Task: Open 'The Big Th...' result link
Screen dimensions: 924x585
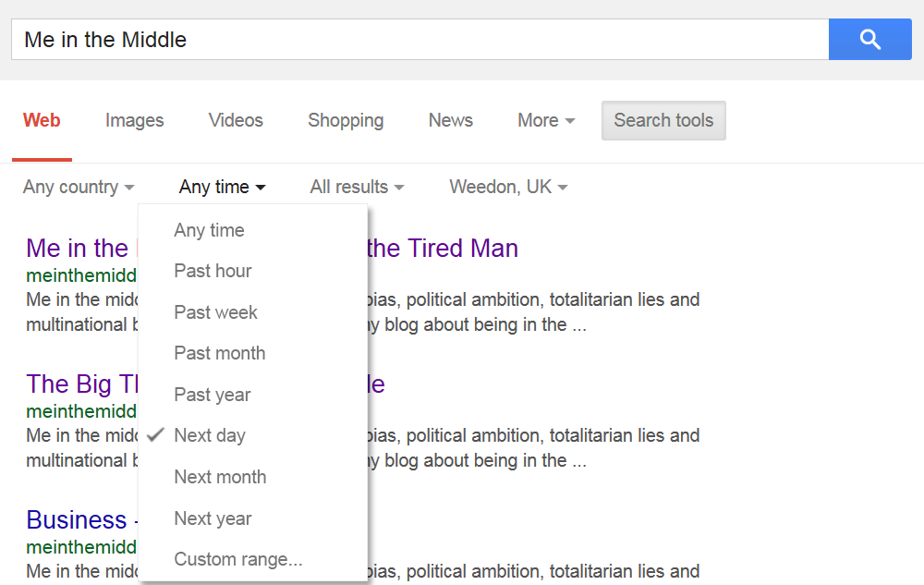Action: point(82,384)
